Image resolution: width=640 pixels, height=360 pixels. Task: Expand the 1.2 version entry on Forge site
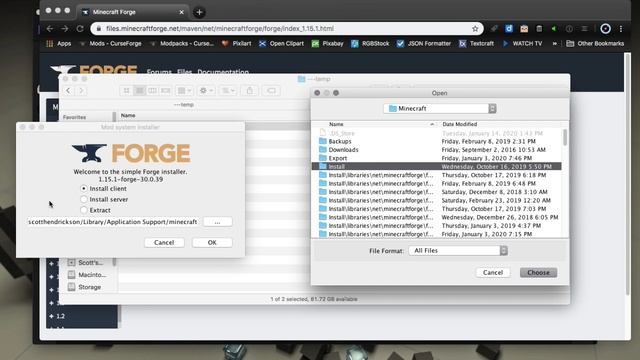tap(58, 316)
